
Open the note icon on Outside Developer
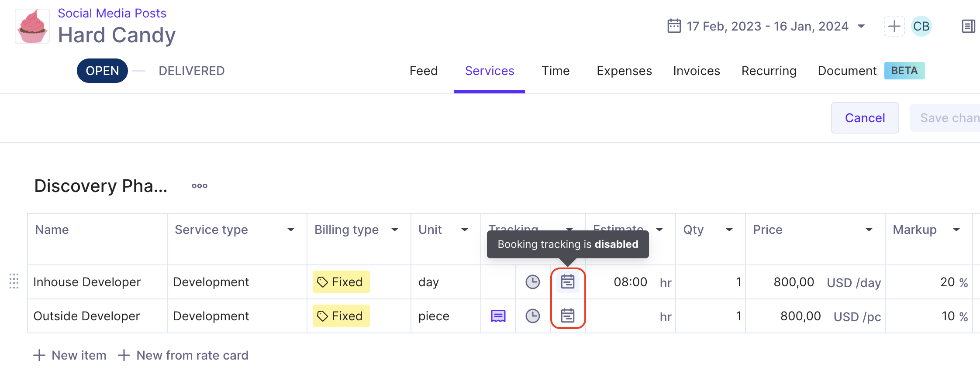pos(498,316)
